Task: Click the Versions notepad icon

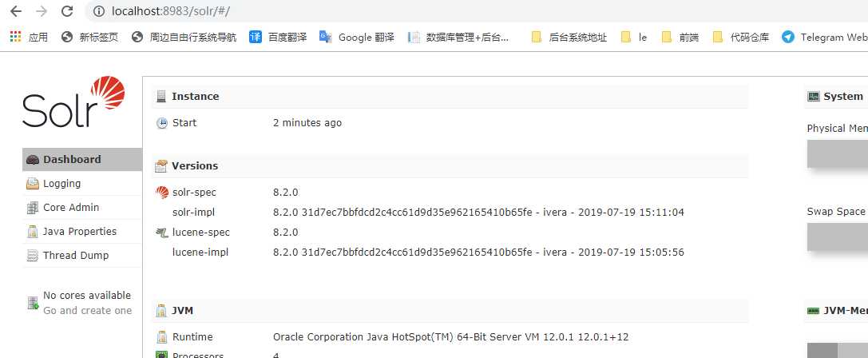Action: click(x=161, y=165)
